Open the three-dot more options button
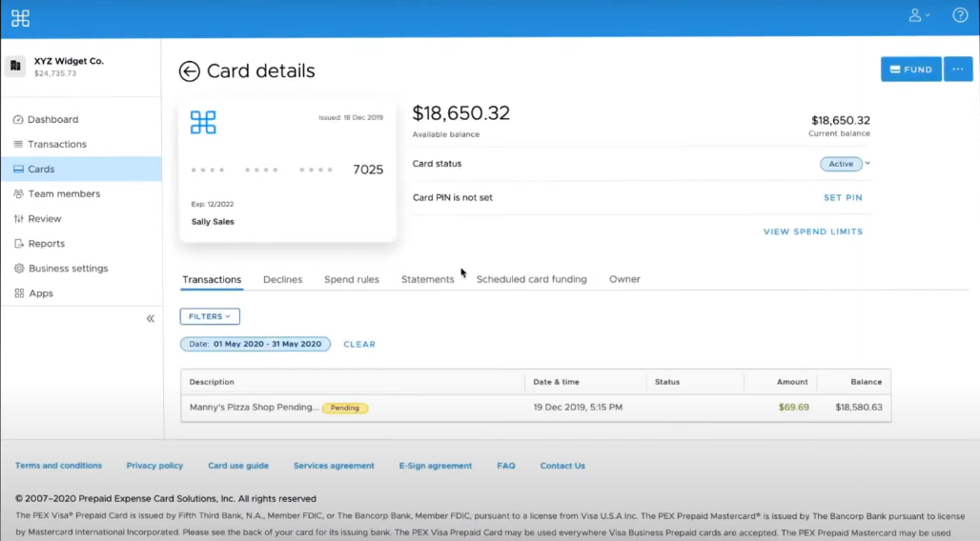Viewport: 980px width, 541px height. coord(957,70)
